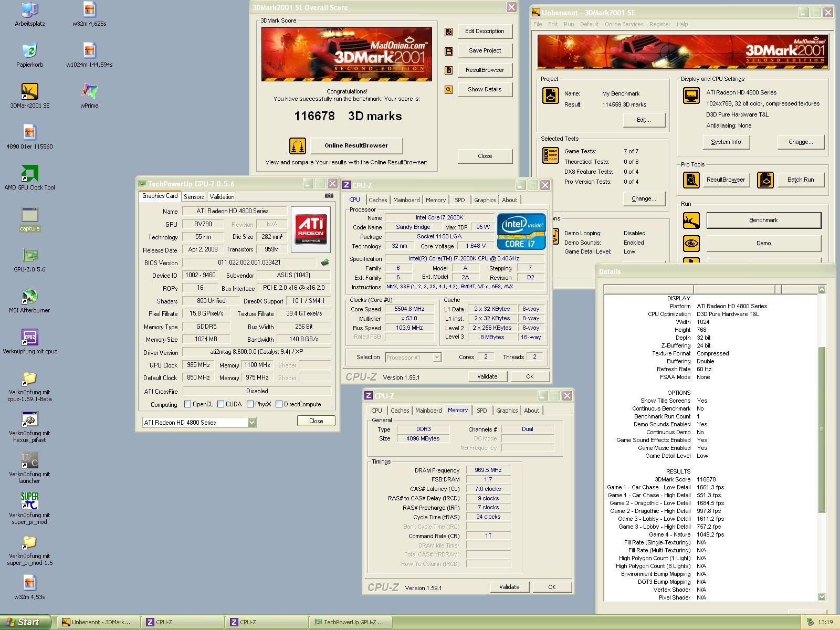Click the System Info button

tap(726, 142)
